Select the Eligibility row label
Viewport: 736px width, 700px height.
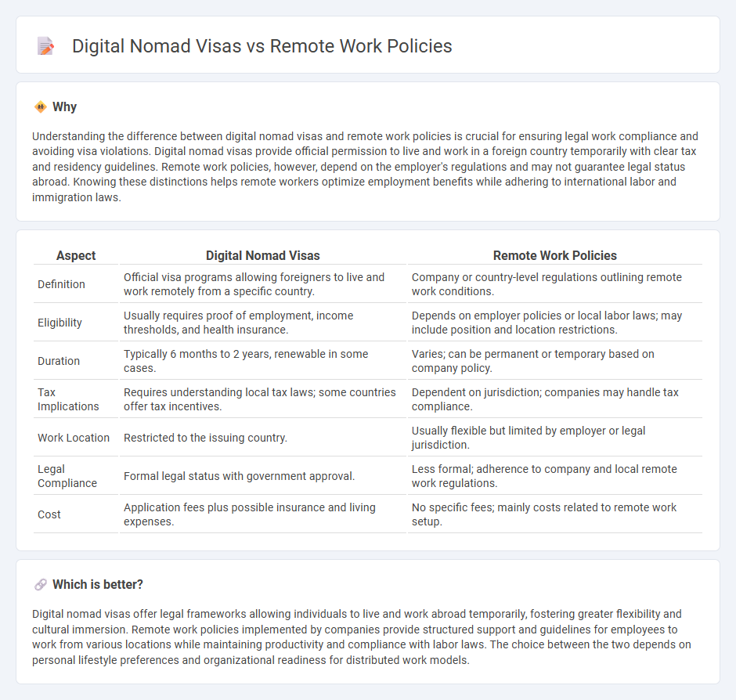click(x=60, y=323)
